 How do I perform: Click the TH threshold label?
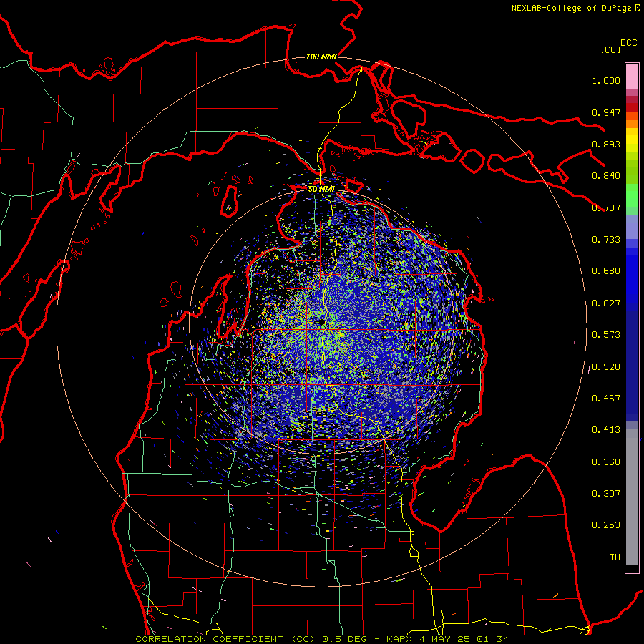(x=615, y=557)
